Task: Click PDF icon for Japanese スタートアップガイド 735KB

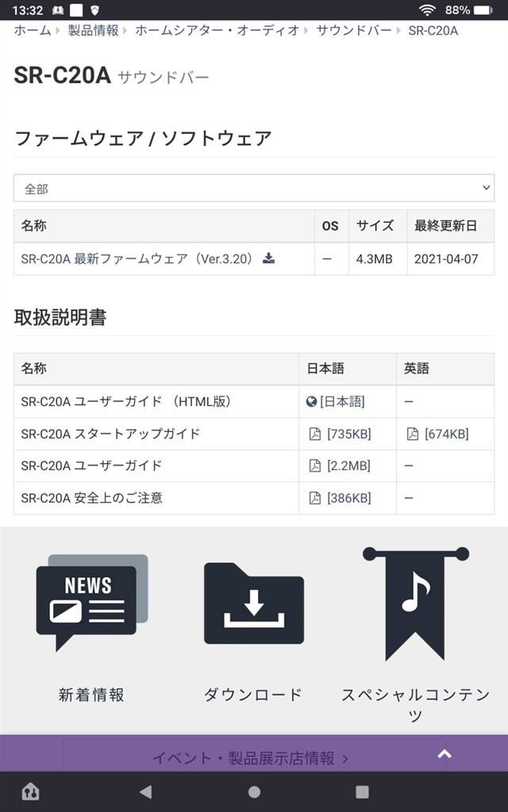Action: tap(314, 434)
